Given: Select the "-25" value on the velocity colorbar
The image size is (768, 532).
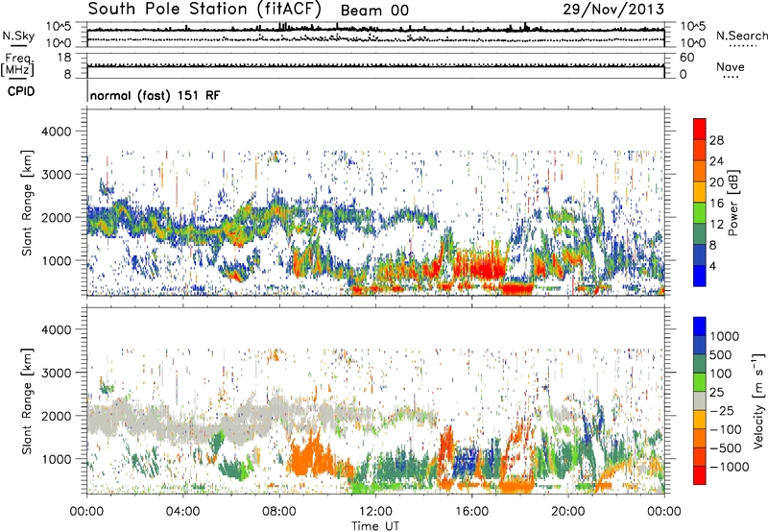Looking at the screenshot, I should point(721,410).
